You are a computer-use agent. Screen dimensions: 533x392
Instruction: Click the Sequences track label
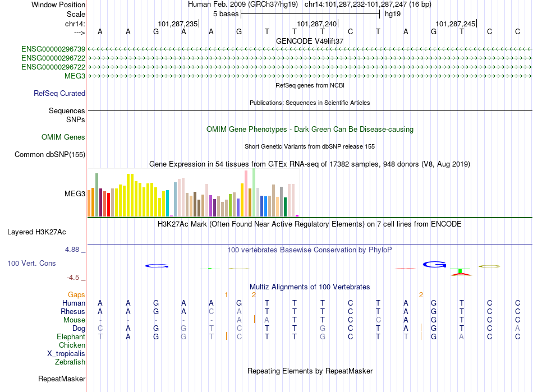(67, 110)
